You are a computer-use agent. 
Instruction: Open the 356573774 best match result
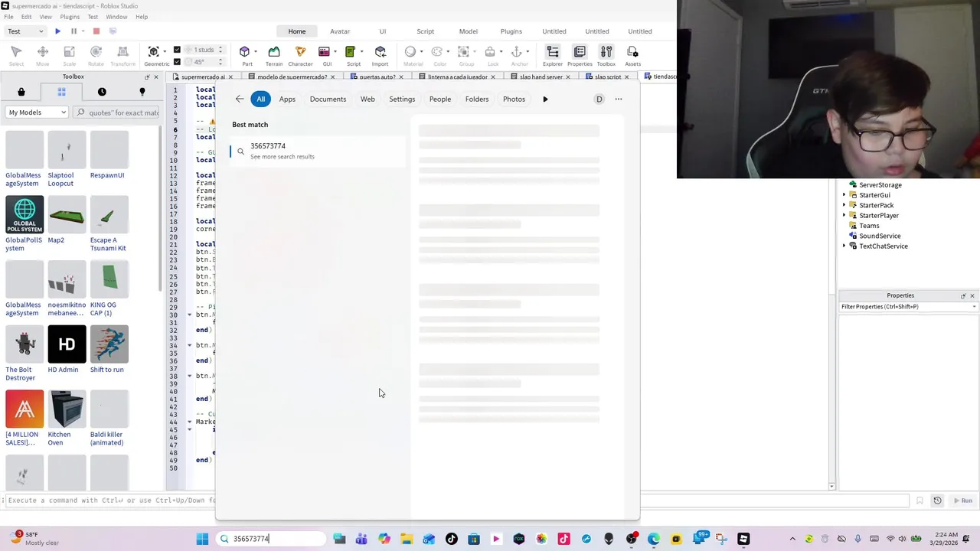point(318,151)
